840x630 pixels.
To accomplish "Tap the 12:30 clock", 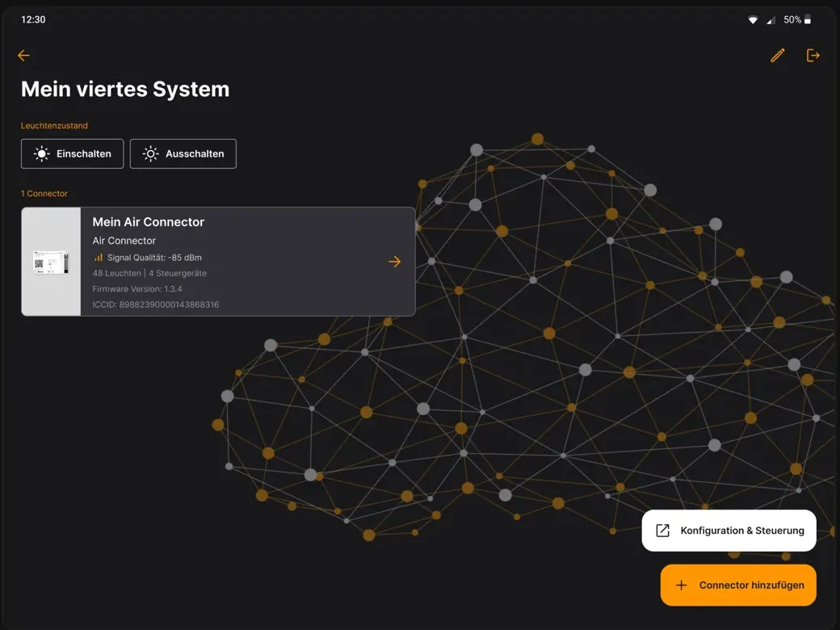I will (33, 20).
